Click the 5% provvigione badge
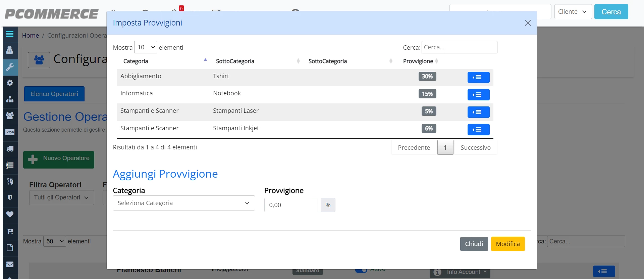 pos(429,111)
